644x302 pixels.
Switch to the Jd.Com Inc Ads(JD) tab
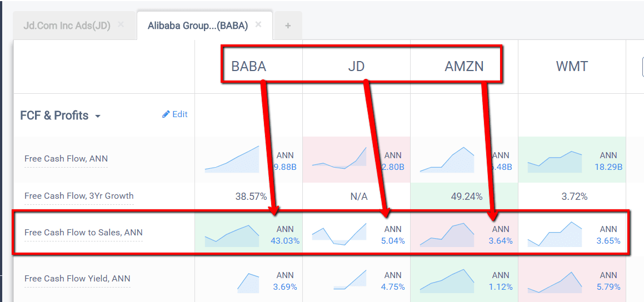click(67, 26)
